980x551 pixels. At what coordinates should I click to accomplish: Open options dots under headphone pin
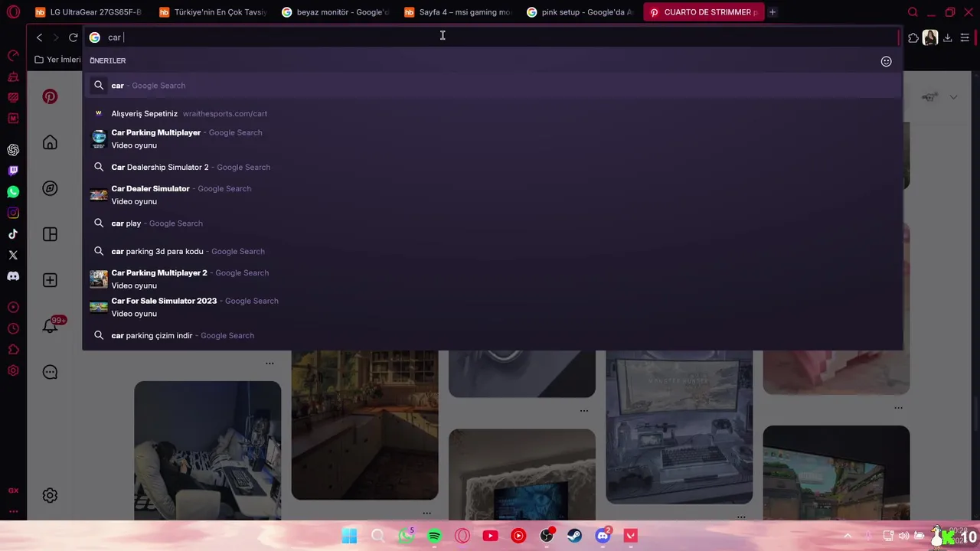584,411
